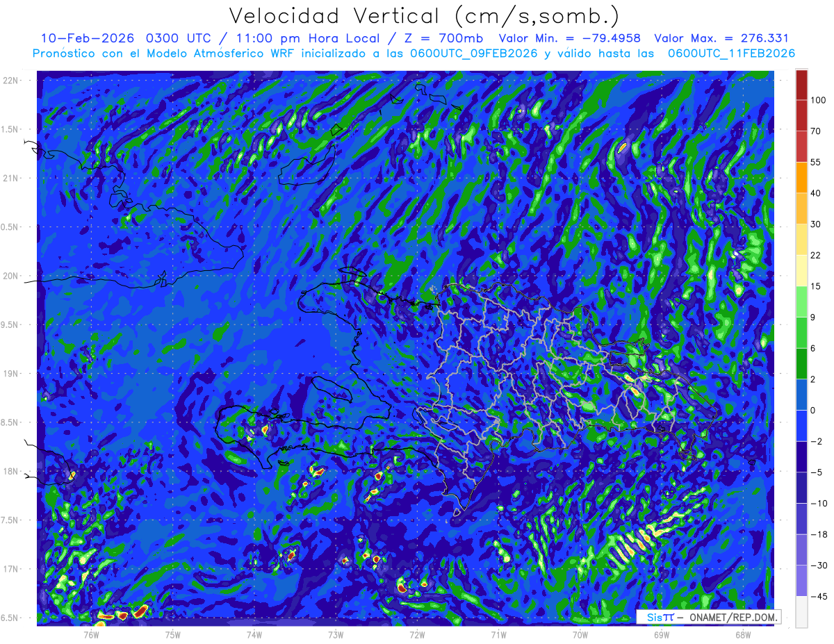
Task: Click the "71W" longitude label
Action: [498, 634]
